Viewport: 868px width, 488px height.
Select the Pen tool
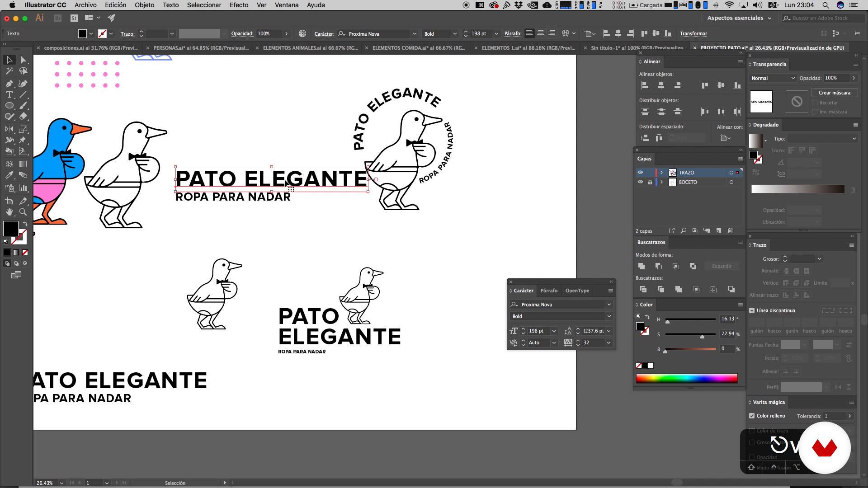pyautogui.click(x=9, y=84)
